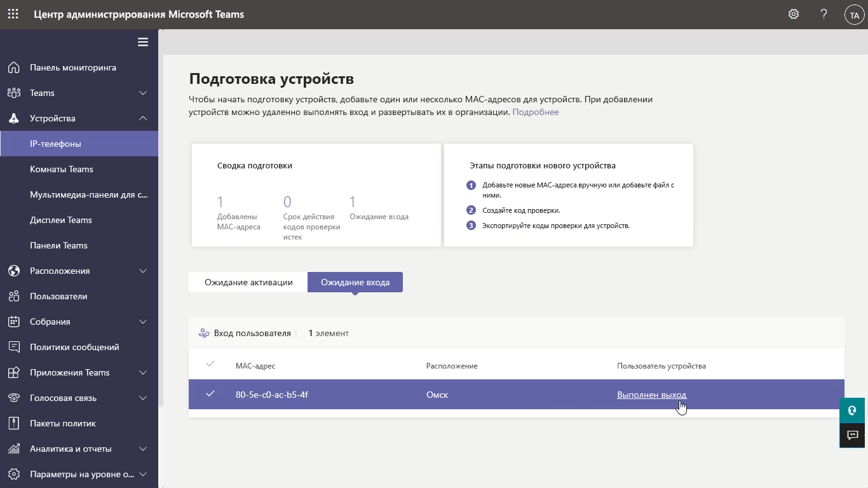Open the app launcher grid icon
Screen dimensions: 868x488
(x=13, y=14)
